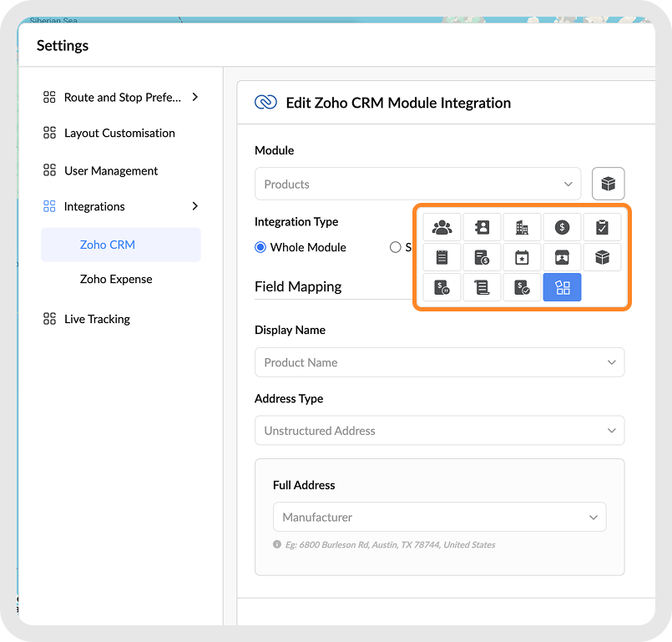Screen dimensions: 672x642
Task: Pick the office building (Accounts) module icon
Action: pos(522,227)
